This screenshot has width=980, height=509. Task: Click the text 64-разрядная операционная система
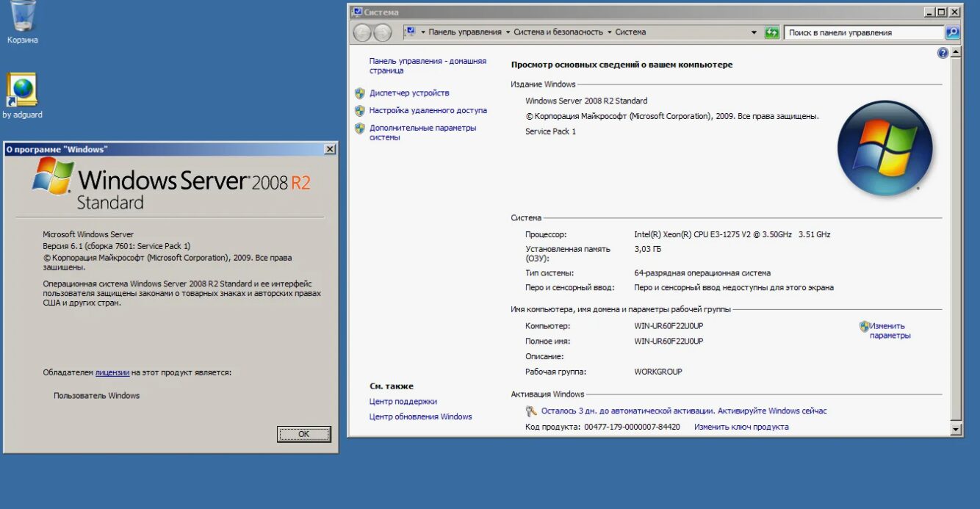[x=702, y=273]
